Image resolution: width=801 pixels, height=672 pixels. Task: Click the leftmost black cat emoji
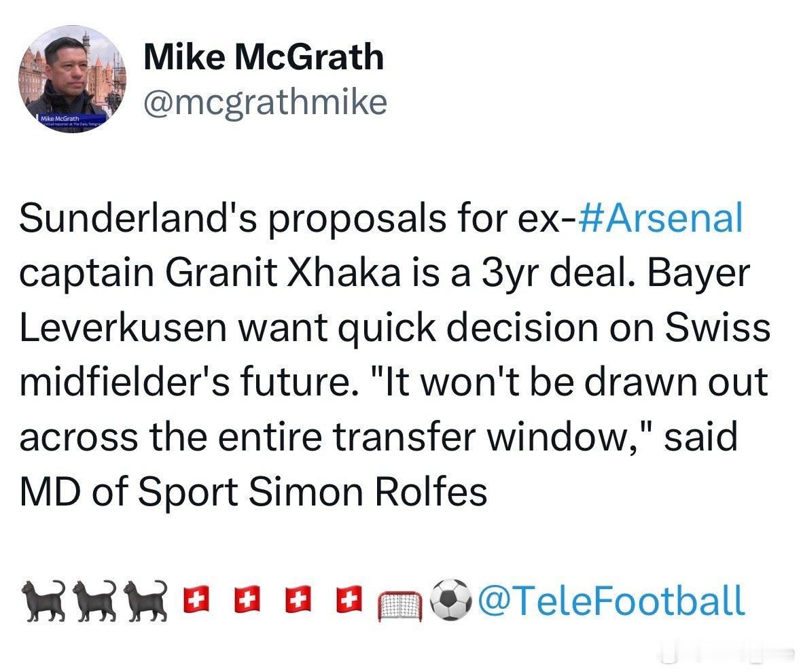pyautogui.click(x=43, y=601)
